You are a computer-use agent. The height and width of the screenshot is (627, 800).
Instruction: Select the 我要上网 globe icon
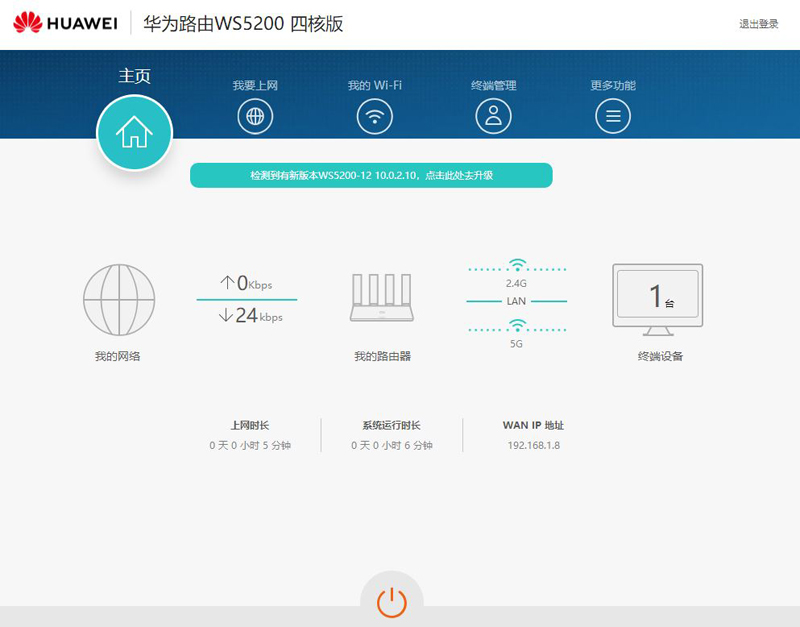click(255, 115)
